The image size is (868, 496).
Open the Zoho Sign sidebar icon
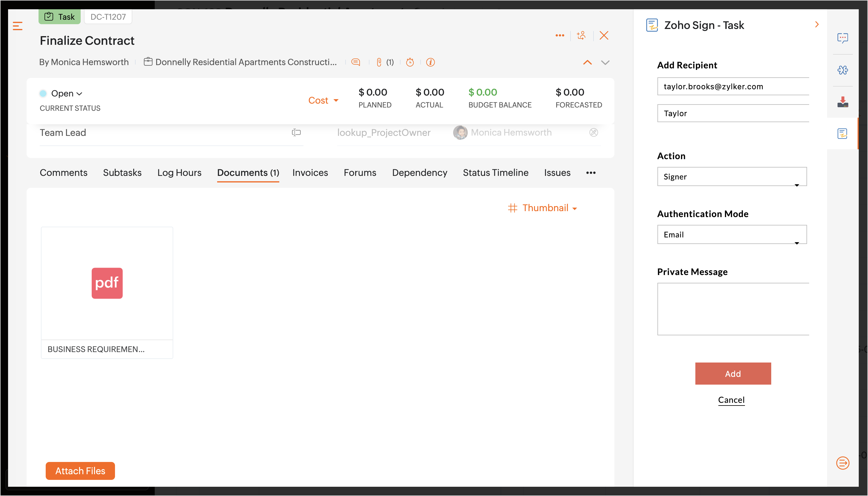[842, 133]
